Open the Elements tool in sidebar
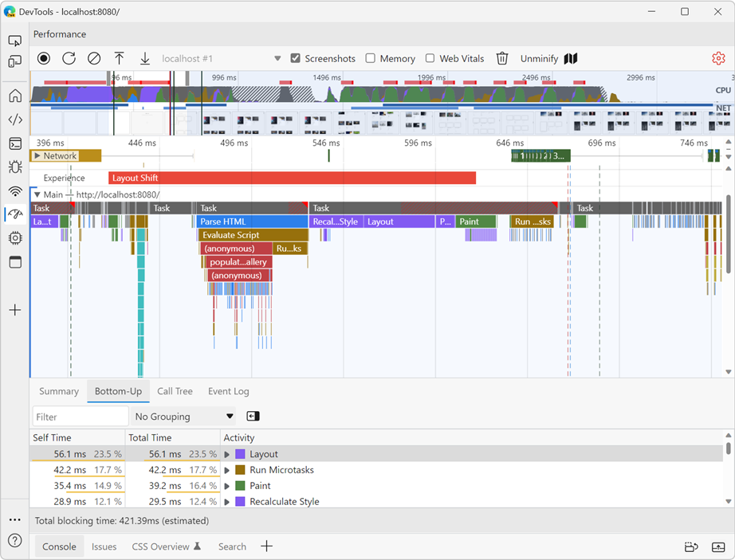The image size is (735, 560). click(x=15, y=119)
